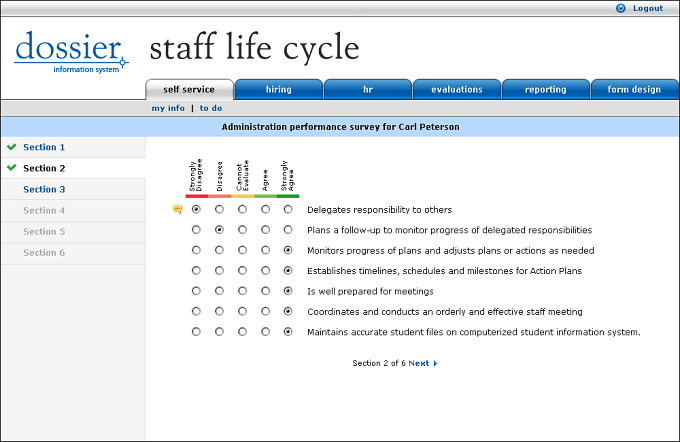Viewport: 680px width, 442px height.
Task: Open the reporting tab
Action: [x=546, y=89]
